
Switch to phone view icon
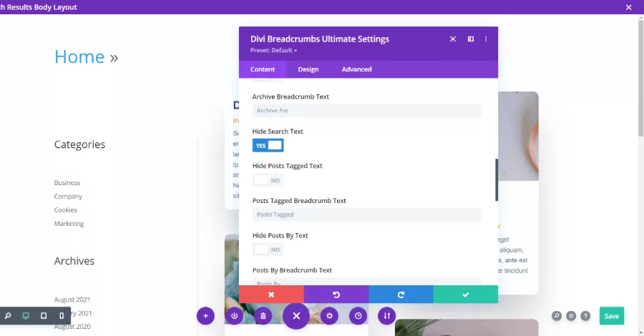(62, 315)
